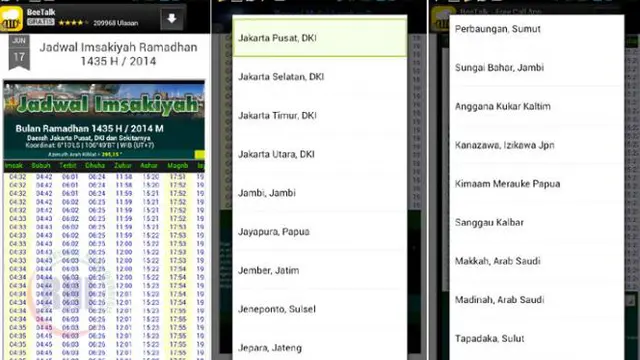The height and width of the screenshot is (360, 640).
Task: Choose Jayapura, Papua in city list
Action: pyautogui.click(x=320, y=232)
